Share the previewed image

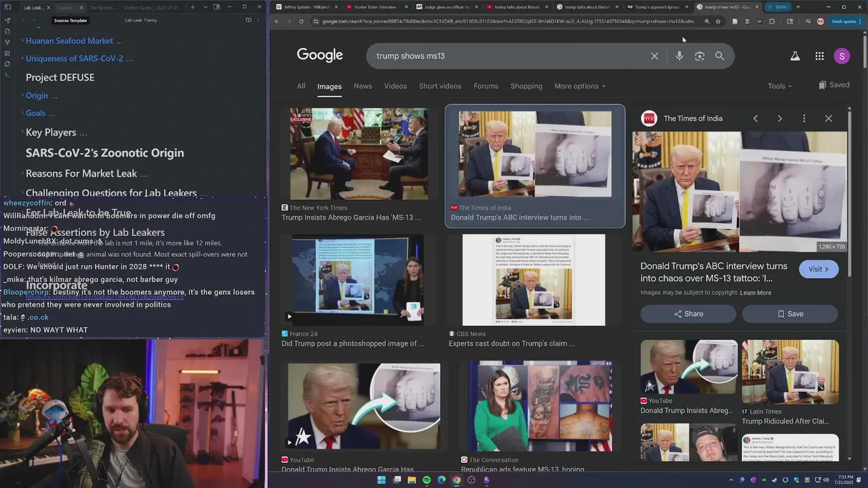(x=688, y=314)
